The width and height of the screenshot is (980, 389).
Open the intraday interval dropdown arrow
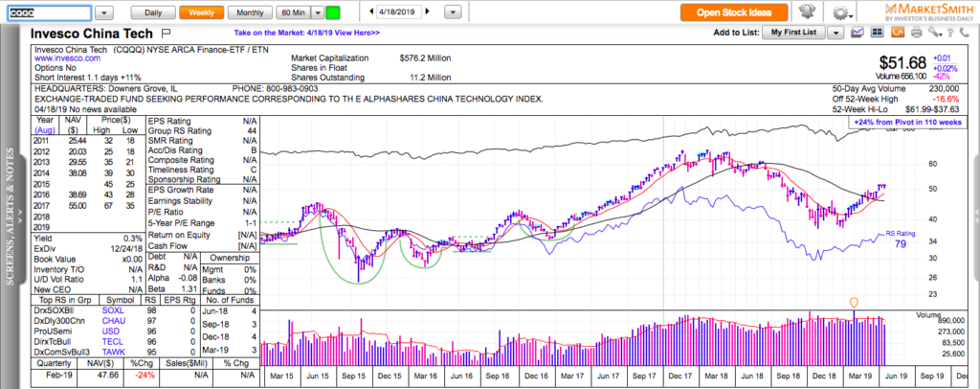click(x=318, y=12)
